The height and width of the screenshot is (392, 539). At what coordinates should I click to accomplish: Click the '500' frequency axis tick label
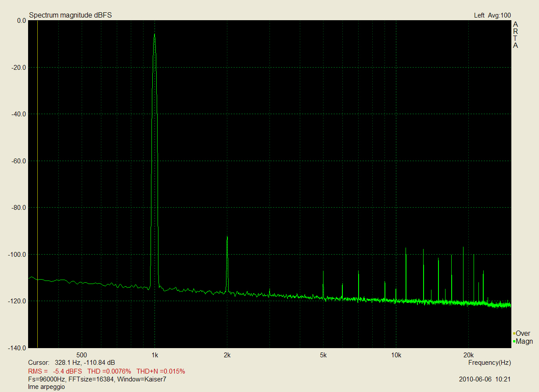[x=81, y=355]
